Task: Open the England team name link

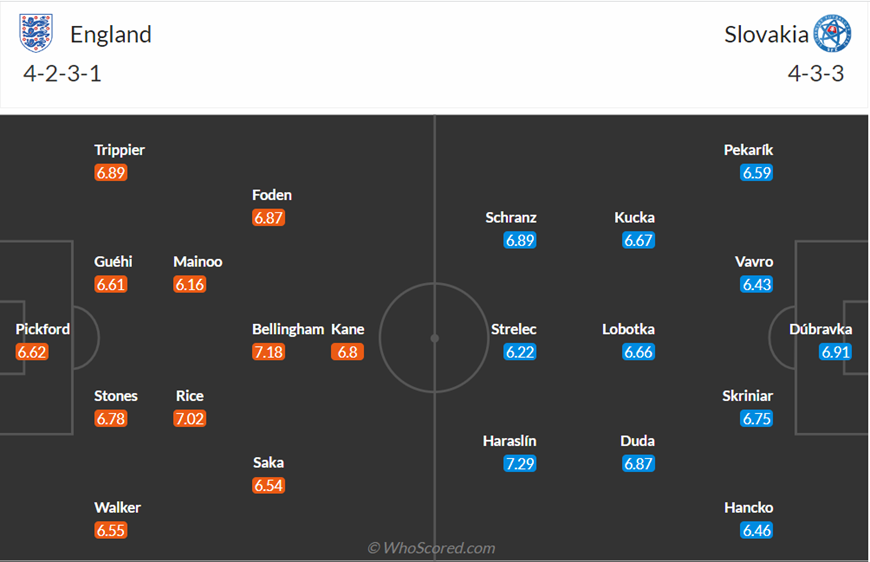Action: click(111, 34)
